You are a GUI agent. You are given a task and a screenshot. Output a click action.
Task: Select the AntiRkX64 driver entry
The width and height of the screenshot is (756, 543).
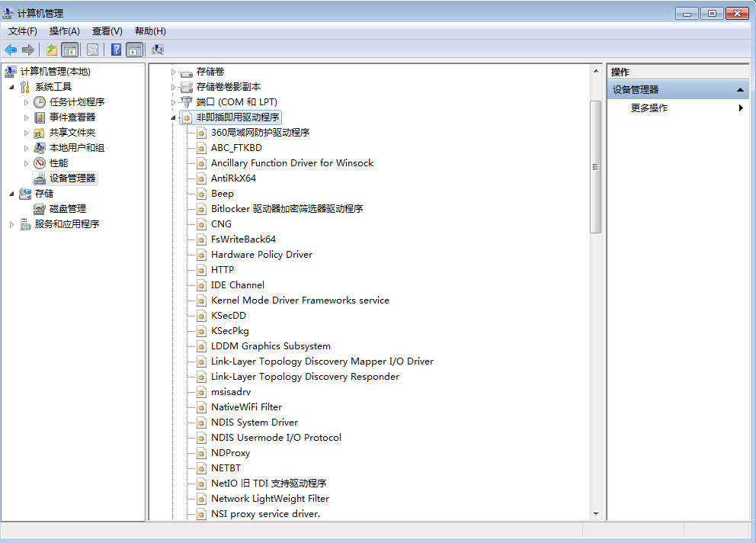pos(233,178)
